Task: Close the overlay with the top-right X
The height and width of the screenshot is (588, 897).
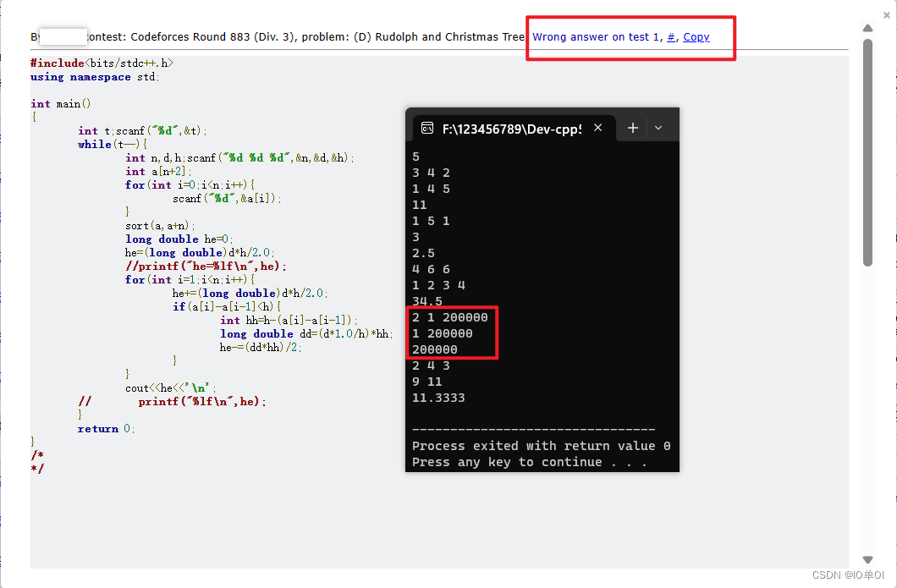Action: (888, 14)
